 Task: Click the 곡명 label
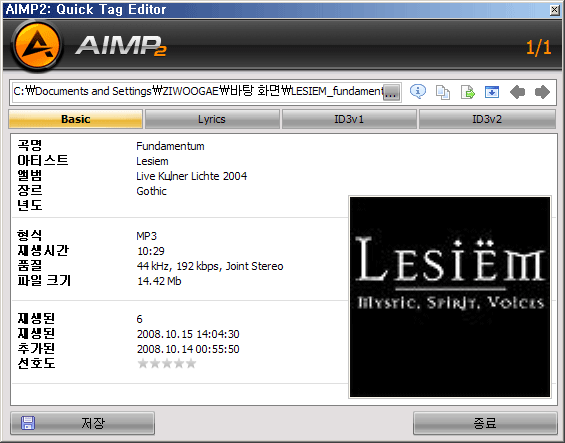[30, 146]
